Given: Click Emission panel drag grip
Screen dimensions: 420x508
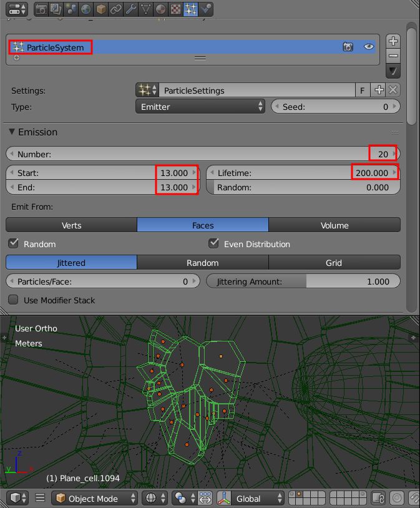Looking at the screenshot, I should point(394,132).
